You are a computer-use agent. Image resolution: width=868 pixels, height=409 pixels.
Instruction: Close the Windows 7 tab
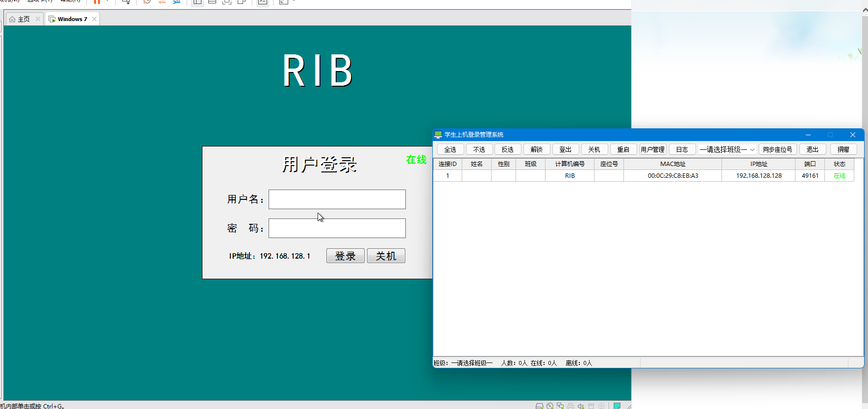point(94,19)
